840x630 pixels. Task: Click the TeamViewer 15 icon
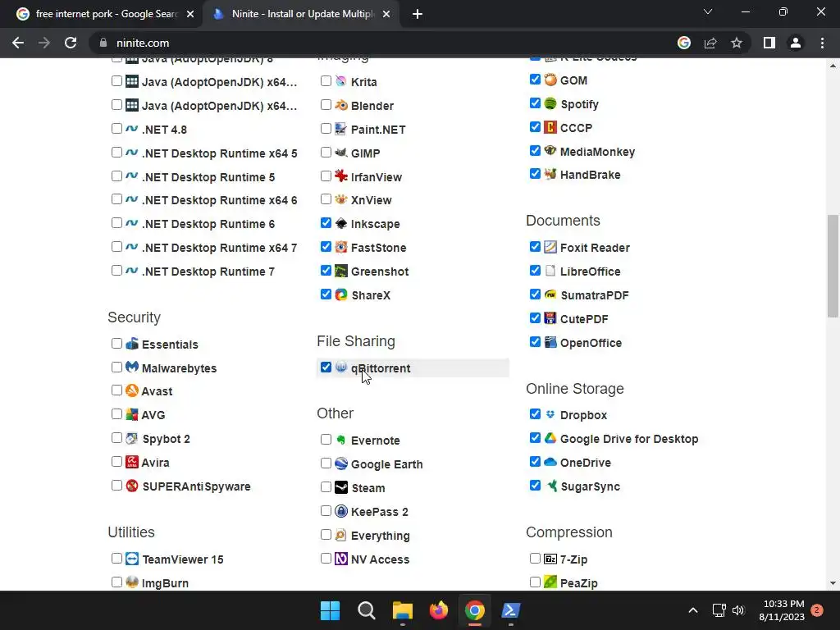132,559
